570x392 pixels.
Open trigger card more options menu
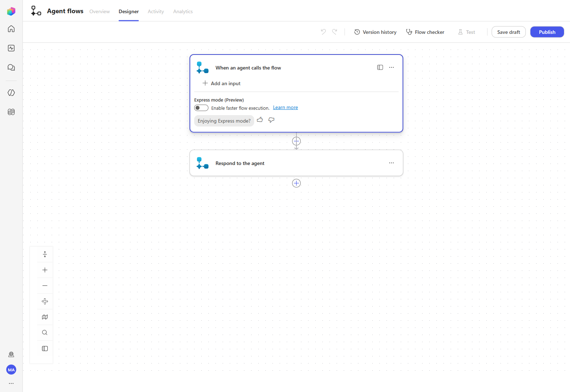coord(392,67)
